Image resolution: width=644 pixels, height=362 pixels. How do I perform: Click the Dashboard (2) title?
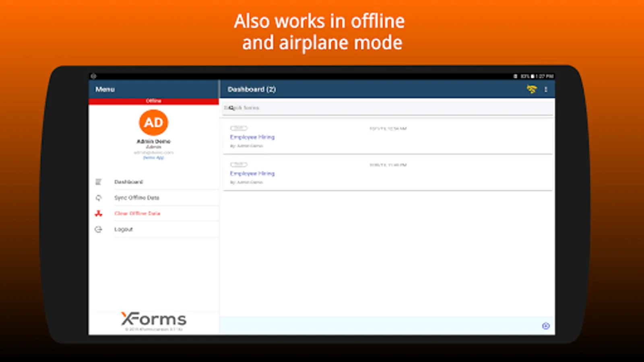click(x=252, y=89)
